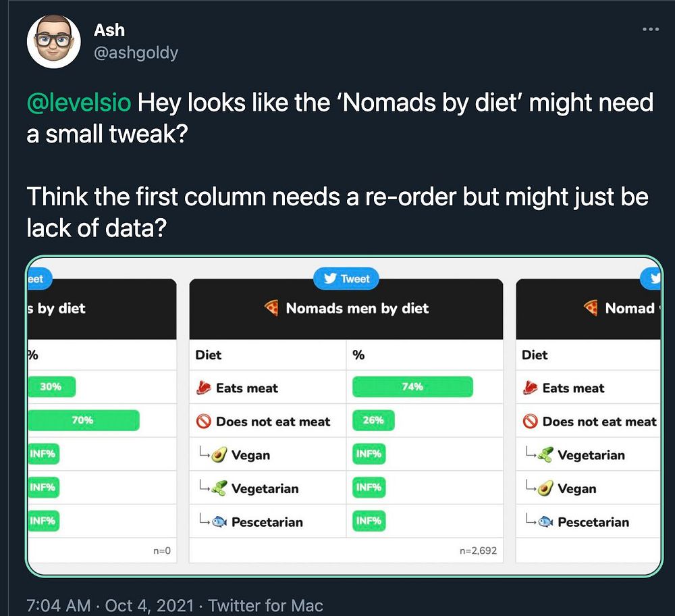Screen dimensions: 675x616
Task: Click the fish icon next to Pescetarian
Action: pyautogui.click(x=219, y=522)
